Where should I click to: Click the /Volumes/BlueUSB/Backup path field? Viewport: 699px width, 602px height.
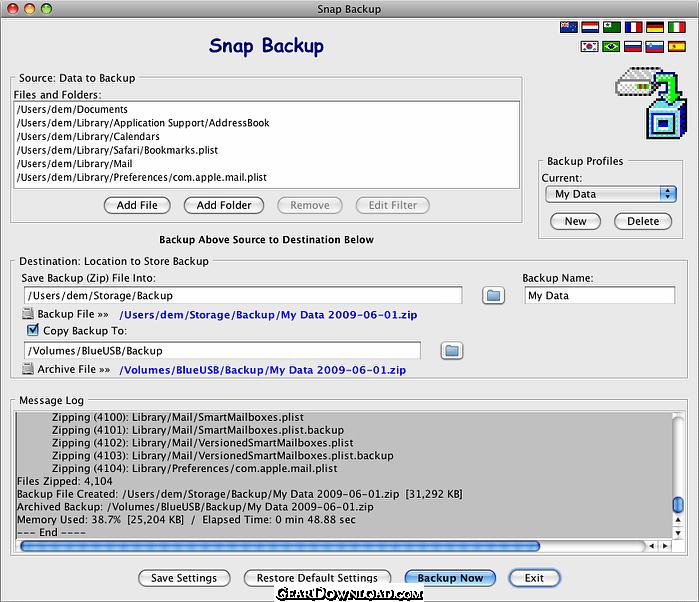click(x=222, y=351)
